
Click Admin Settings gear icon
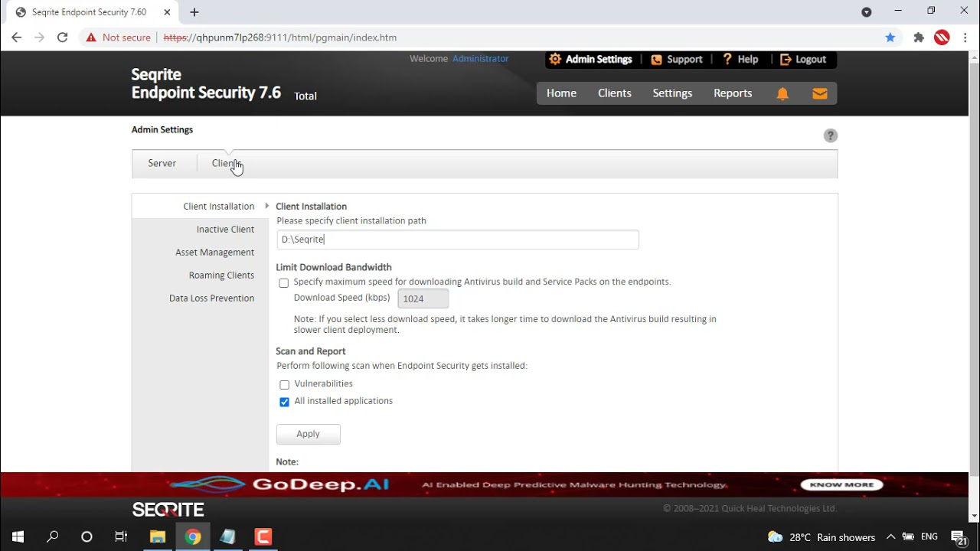(555, 59)
